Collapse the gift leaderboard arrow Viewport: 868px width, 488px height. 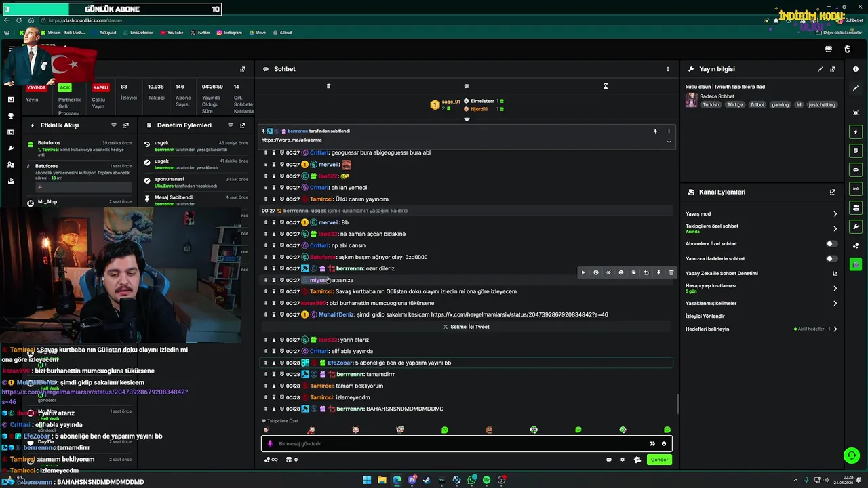(x=467, y=119)
